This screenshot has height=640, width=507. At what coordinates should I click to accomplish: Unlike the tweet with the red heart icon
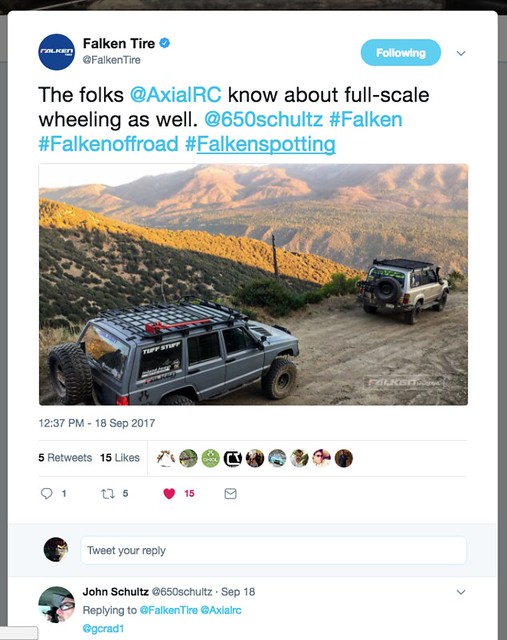tap(169, 494)
